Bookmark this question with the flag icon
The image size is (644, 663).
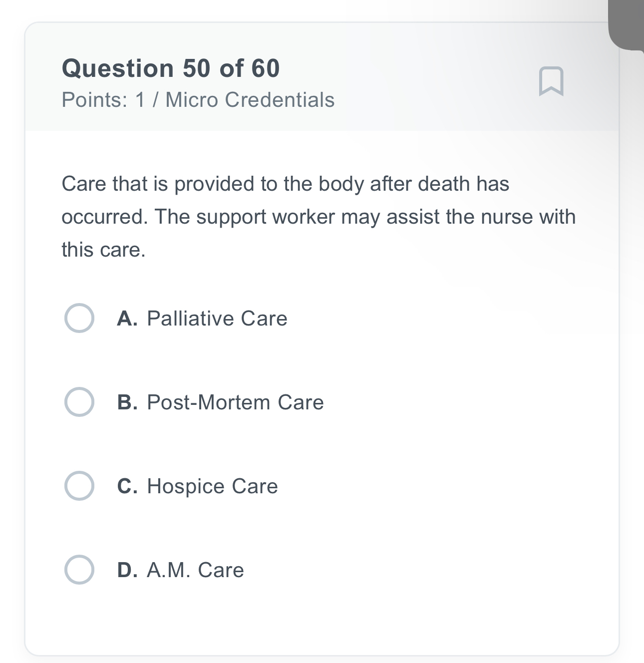551,81
